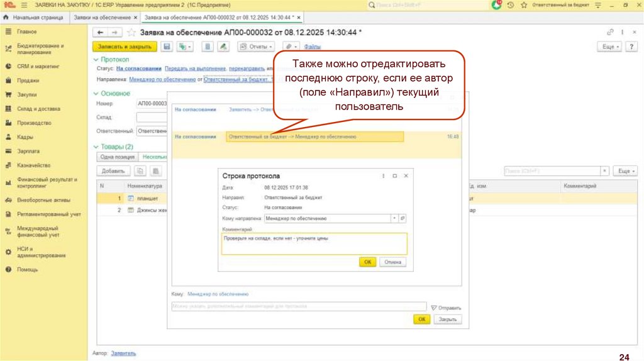Select the Одна позиция tab
This screenshot has height=361, width=644.
click(115, 157)
